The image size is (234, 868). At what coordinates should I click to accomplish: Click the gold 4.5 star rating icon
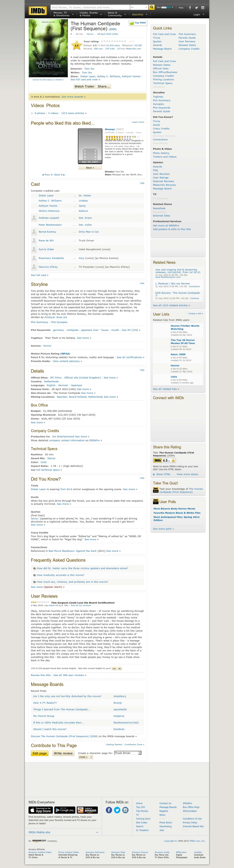point(76,45)
